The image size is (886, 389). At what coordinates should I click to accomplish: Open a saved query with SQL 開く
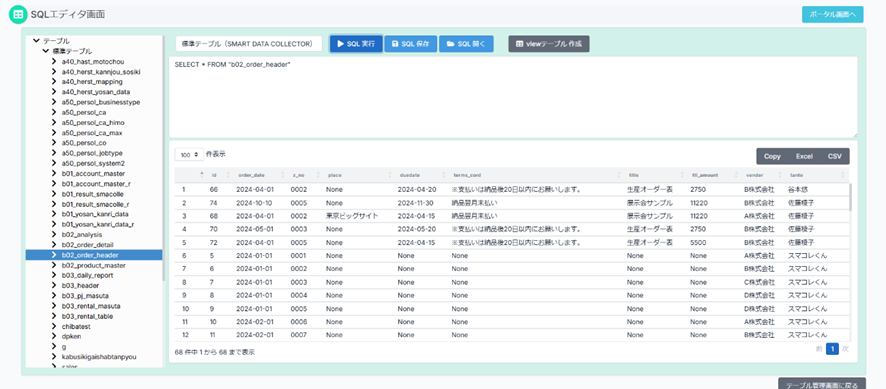pos(466,44)
